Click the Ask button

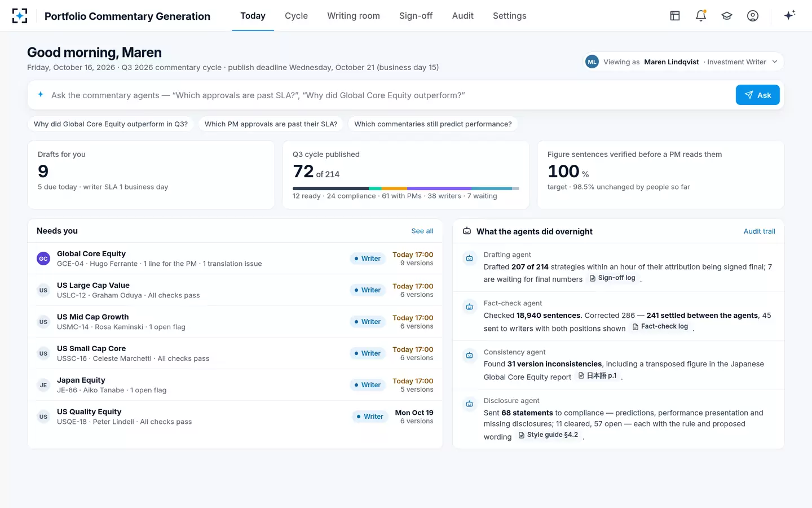[757, 95]
